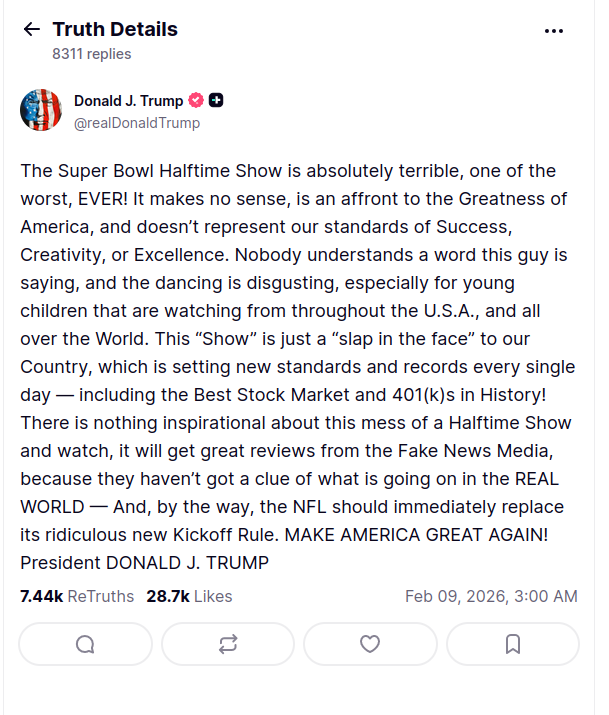This screenshot has height=715, width=609.
Task: Like the post with the heart icon
Action: point(370,644)
